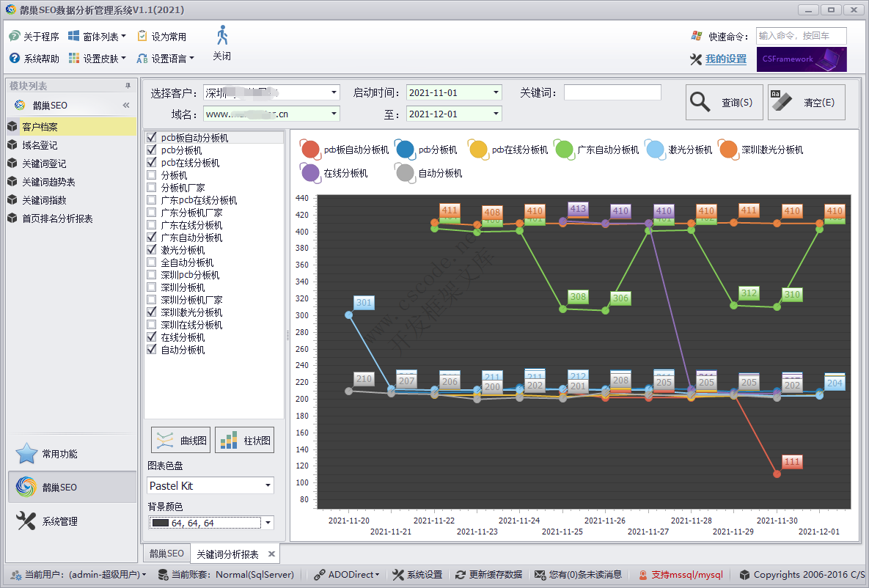The height and width of the screenshot is (588, 869).
Task: Open the 至 2021-12-01 end date picker
Action: tap(496, 114)
